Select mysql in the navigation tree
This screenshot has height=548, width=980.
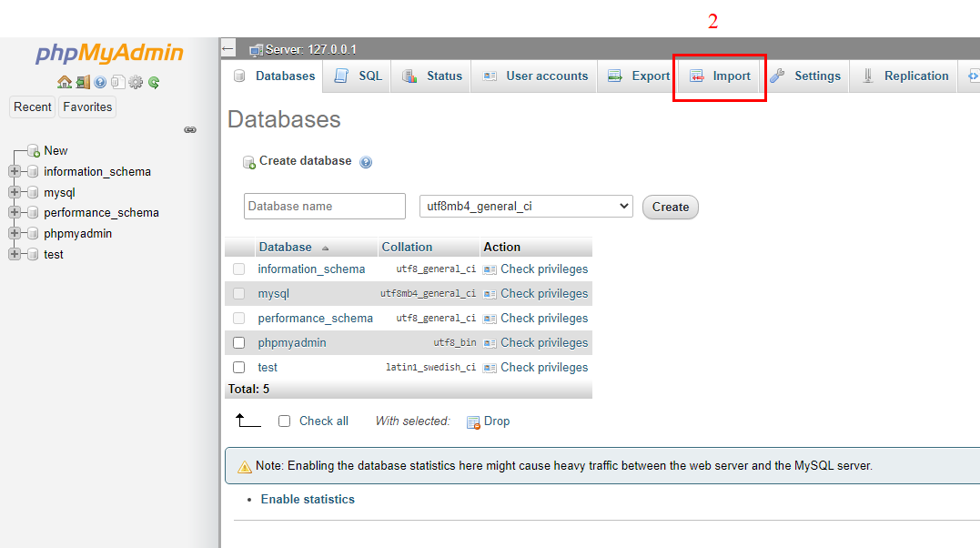(x=59, y=193)
